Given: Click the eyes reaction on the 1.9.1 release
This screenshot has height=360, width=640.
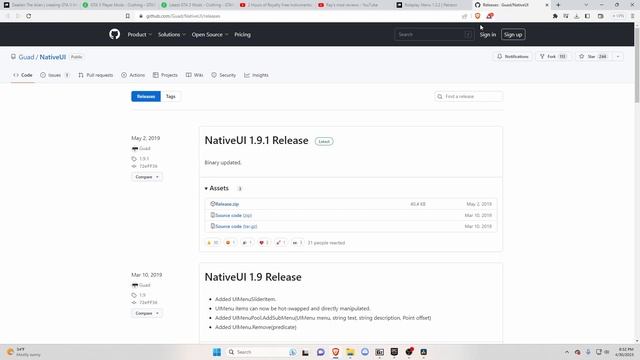Looking at the screenshot, I should pos(297,243).
